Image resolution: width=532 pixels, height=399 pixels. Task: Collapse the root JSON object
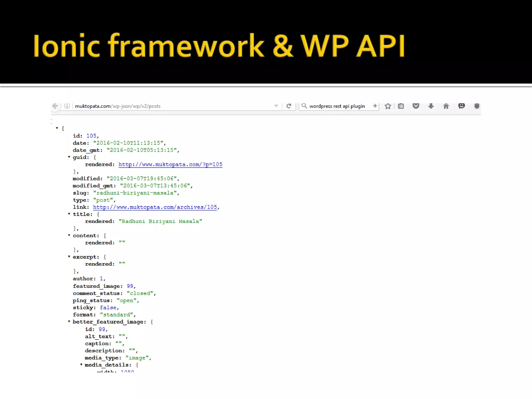[57, 128]
